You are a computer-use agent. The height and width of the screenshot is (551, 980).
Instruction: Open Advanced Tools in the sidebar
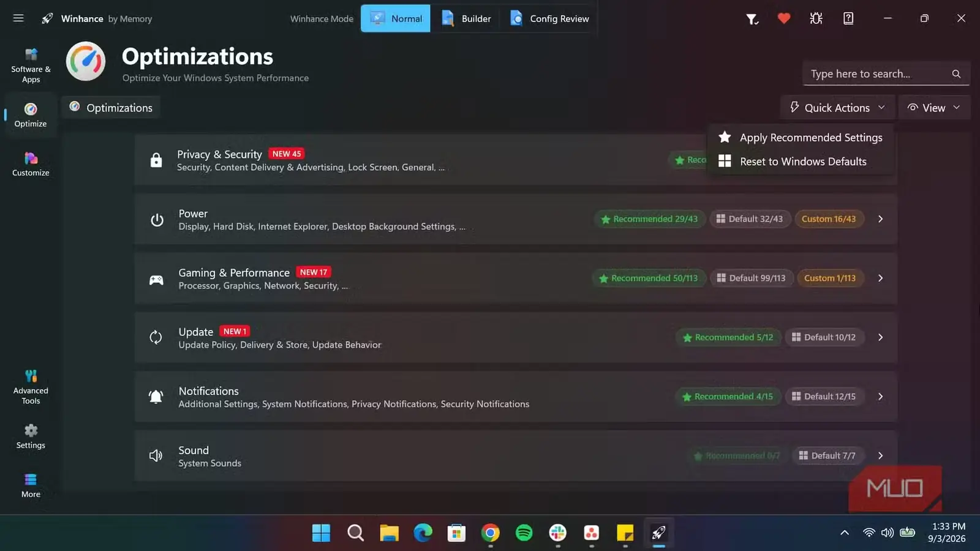(x=31, y=387)
